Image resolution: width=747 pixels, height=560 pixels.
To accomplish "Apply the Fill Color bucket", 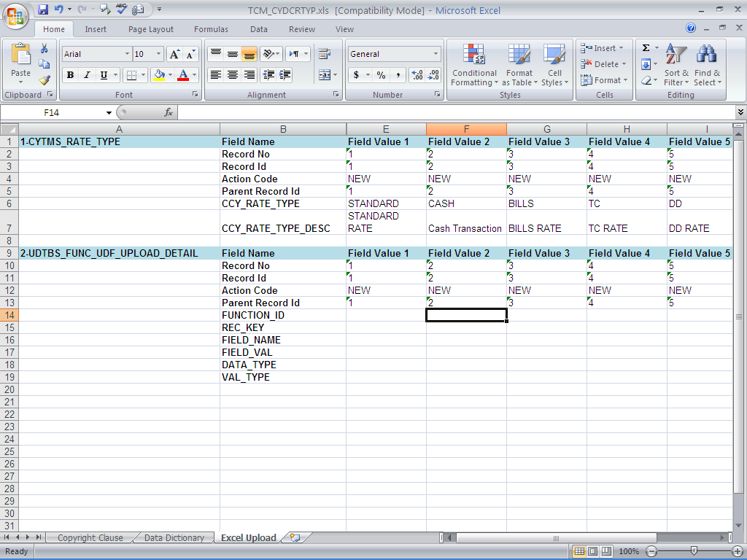I will point(159,75).
